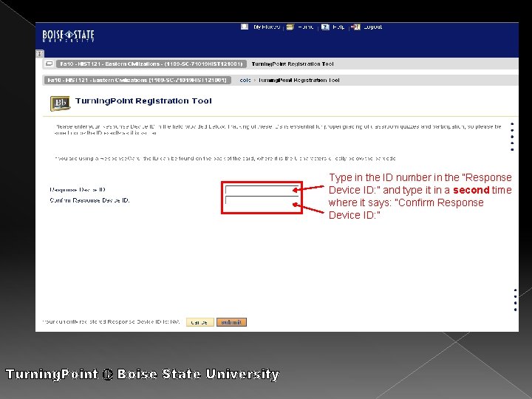Click the Boise State University logo
The height and width of the screenshot is (399, 532).
[x=68, y=35]
